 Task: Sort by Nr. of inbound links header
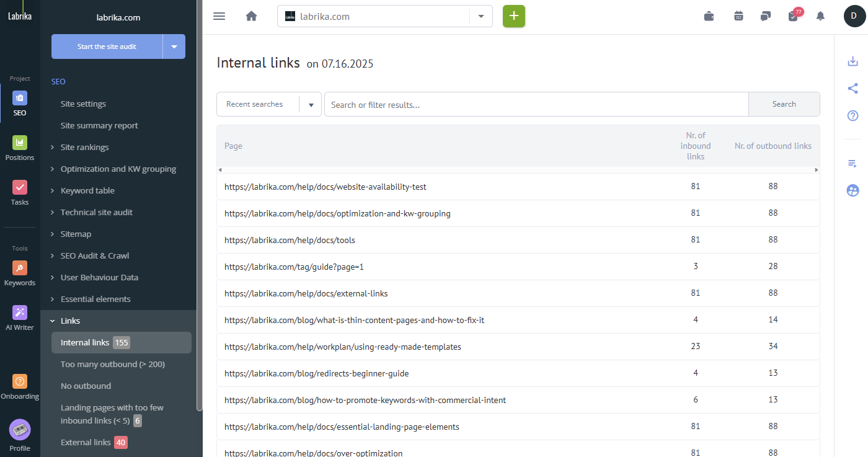click(x=696, y=146)
